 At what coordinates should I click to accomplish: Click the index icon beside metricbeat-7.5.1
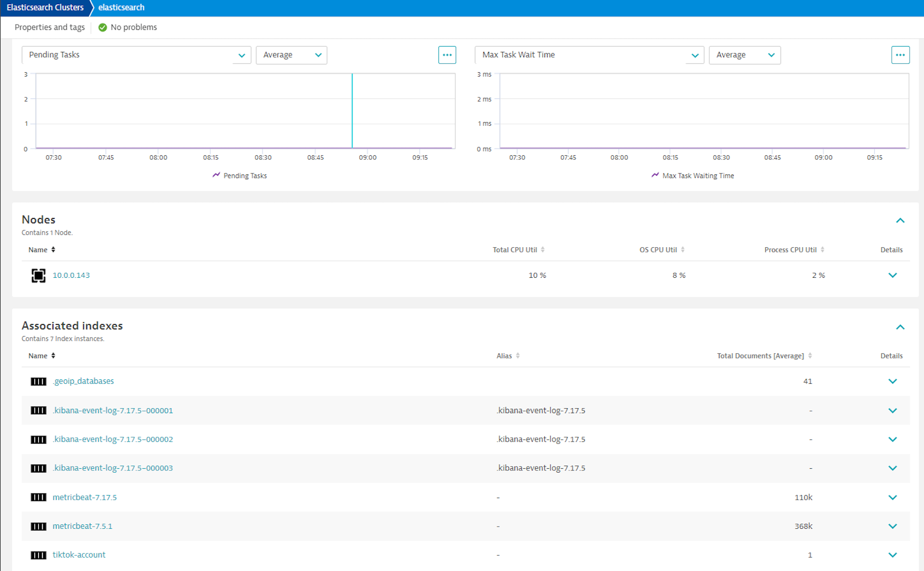[x=38, y=526]
